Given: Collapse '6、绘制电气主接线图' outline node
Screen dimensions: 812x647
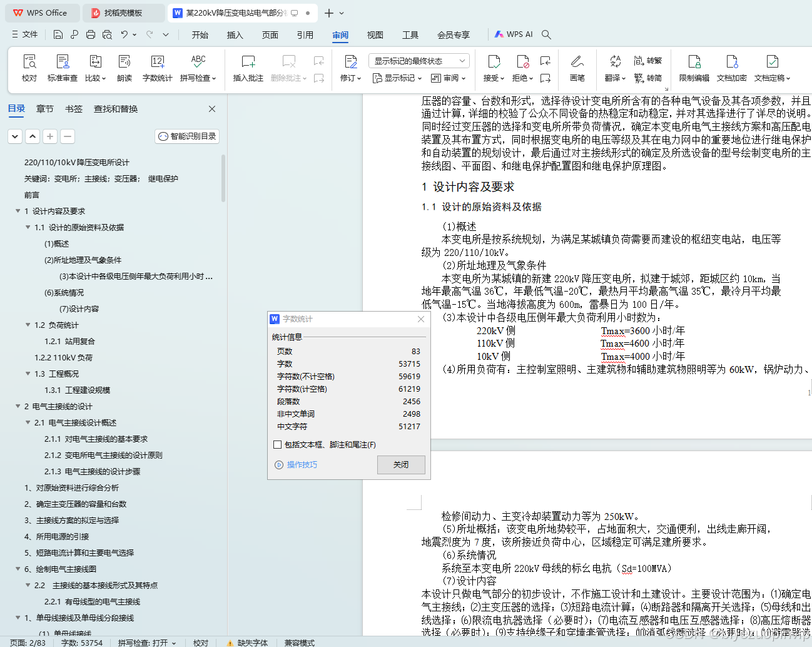Looking at the screenshot, I should [18, 569].
